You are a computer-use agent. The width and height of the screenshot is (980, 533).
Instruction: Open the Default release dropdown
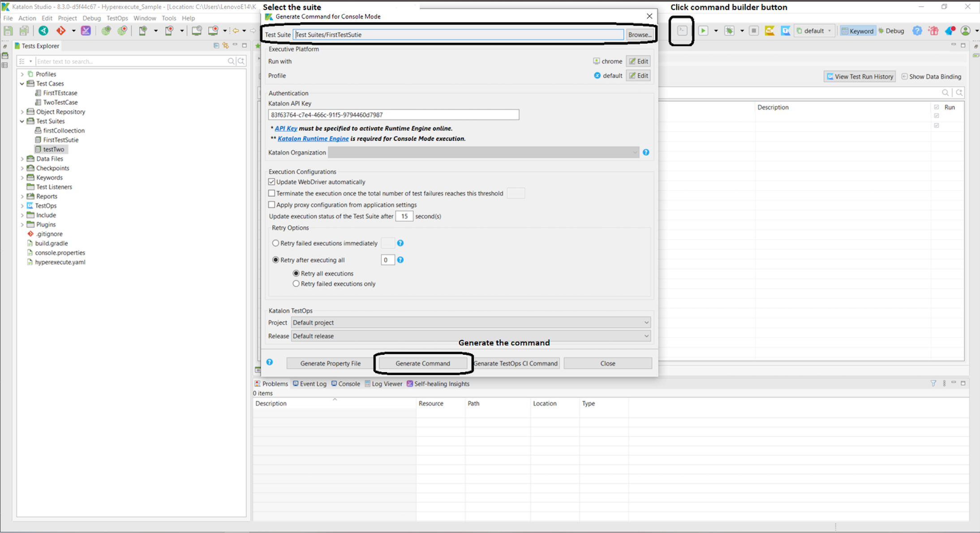click(470, 336)
